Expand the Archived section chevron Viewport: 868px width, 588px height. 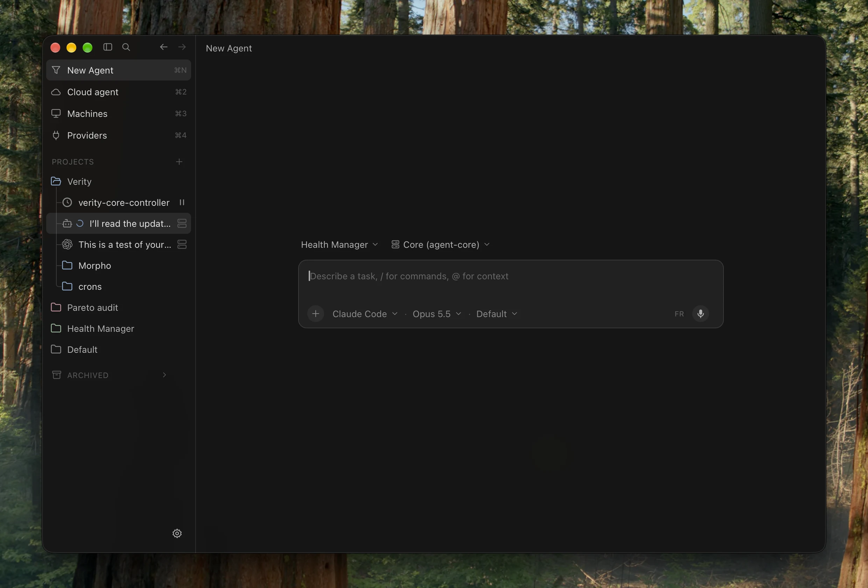tap(164, 375)
